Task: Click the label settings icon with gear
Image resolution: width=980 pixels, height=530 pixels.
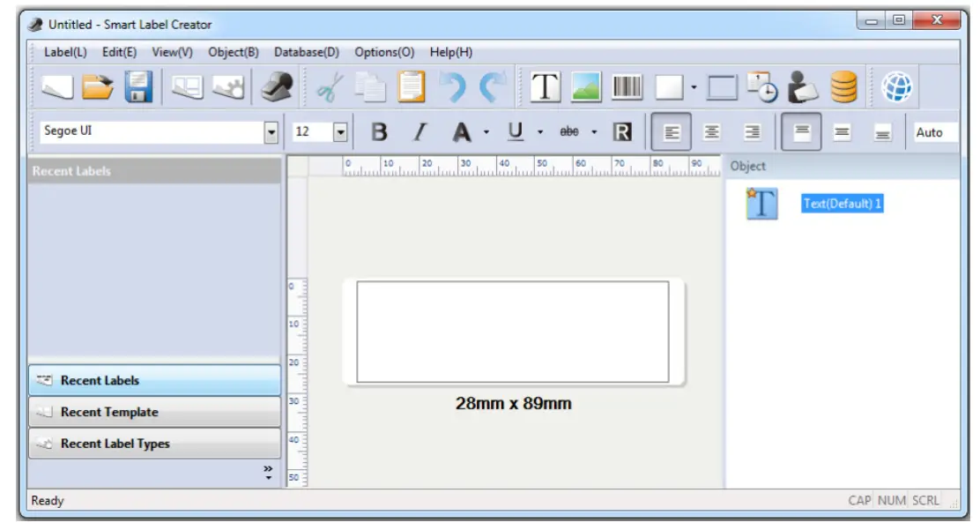Action: [x=228, y=87]
